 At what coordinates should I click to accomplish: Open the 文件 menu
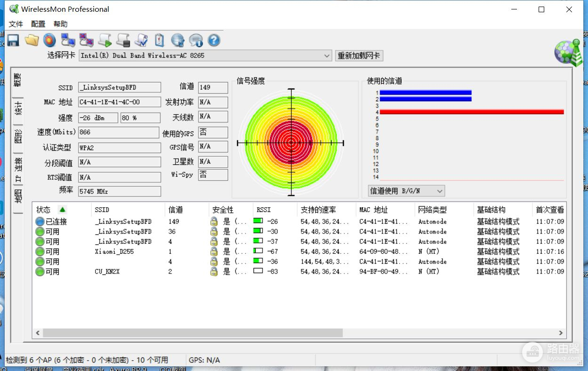[16, 24]
